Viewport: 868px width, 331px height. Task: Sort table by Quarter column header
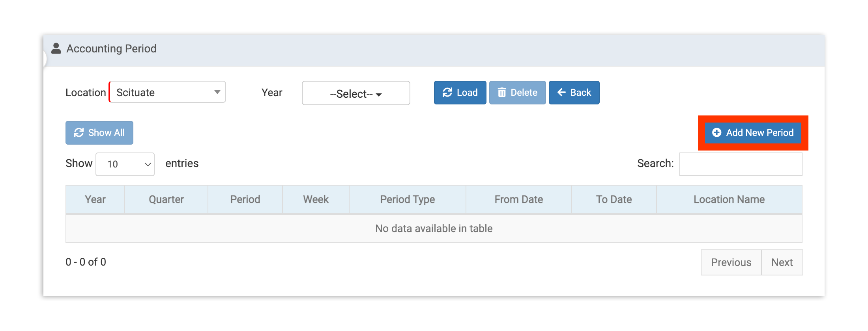point(166,199)
